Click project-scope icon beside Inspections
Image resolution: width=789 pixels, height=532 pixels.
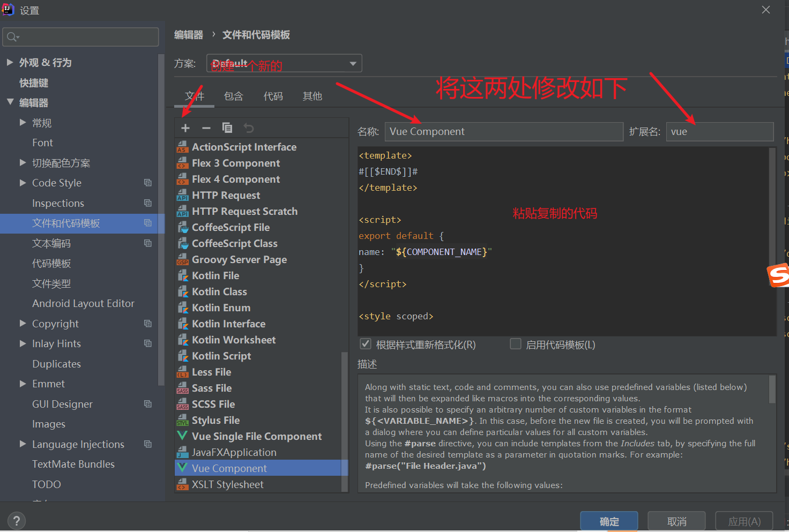coord(148,203)
